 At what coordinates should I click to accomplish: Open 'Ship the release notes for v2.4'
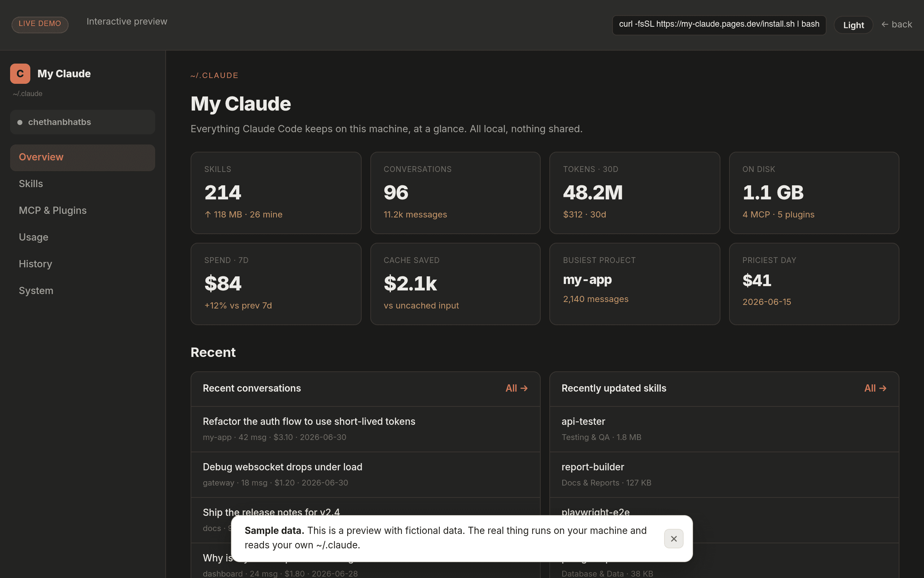pyautogui.click(x=365, y=520)
